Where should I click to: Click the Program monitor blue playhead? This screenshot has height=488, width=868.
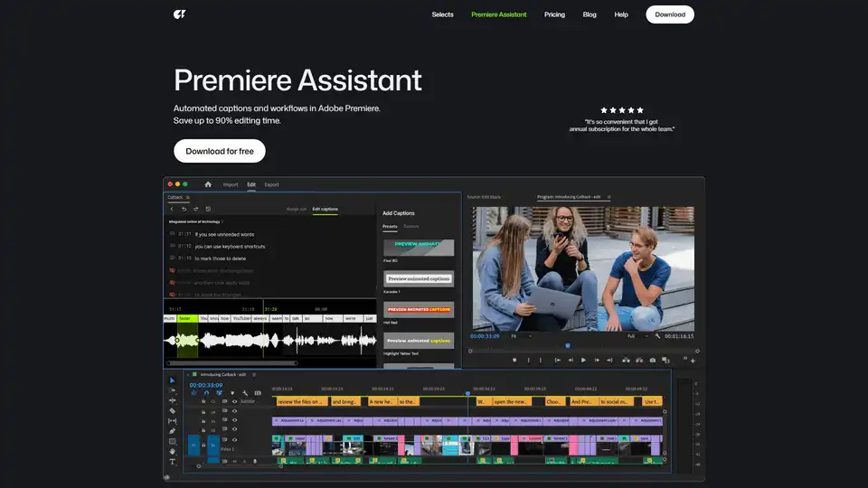[568, 346]
